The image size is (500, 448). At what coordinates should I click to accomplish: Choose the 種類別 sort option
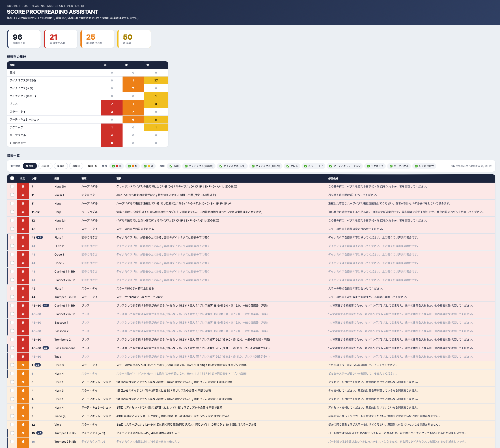[76, 166]
